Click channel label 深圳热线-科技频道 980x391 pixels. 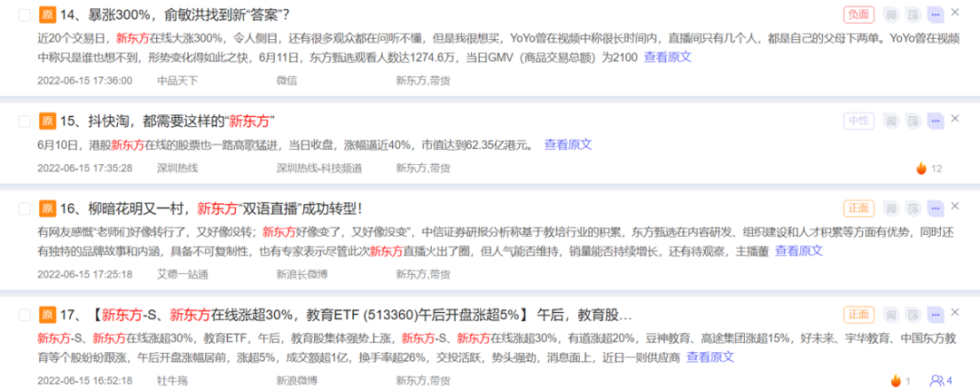pyautogui.click(x=319, y=168)
